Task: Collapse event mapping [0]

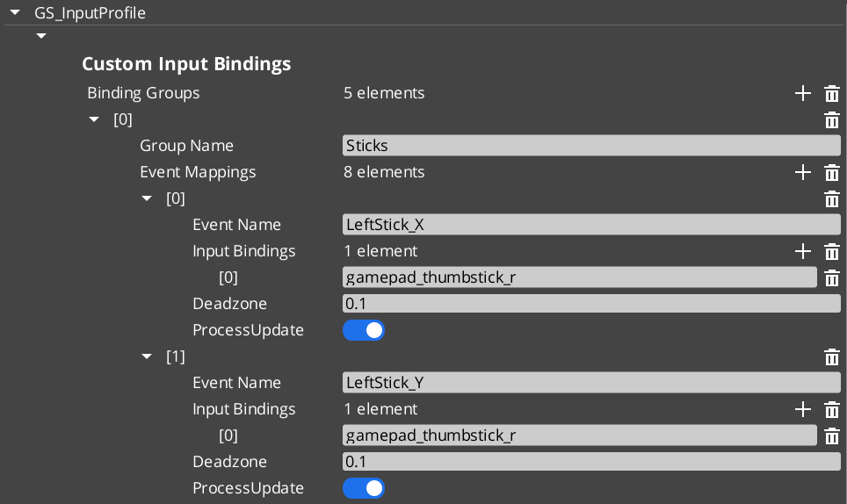Action: (x=147, y=198)
